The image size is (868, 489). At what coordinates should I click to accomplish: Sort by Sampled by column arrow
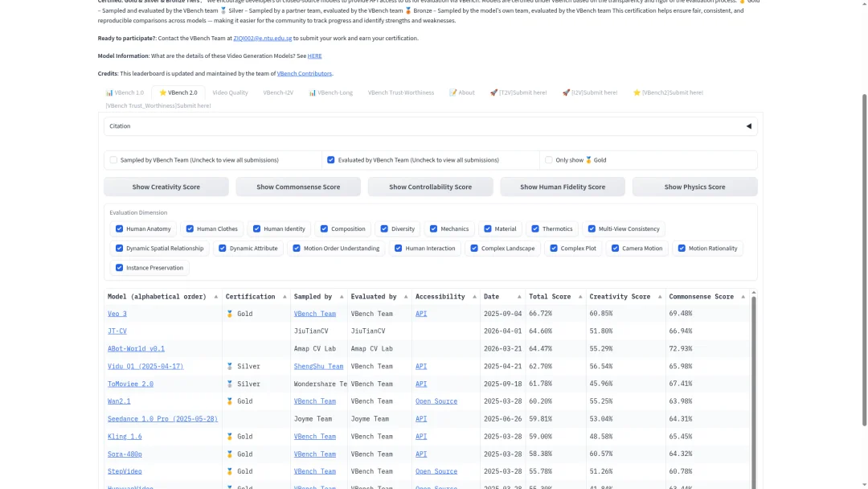click(342, 297)
